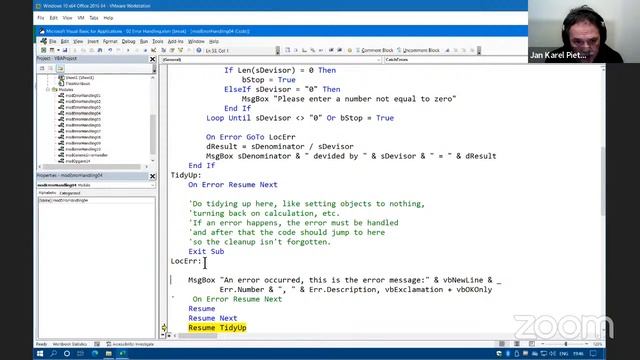Close the Project - VBAProject panel
Screen dimensions: 640x360
tap(152, 59)
